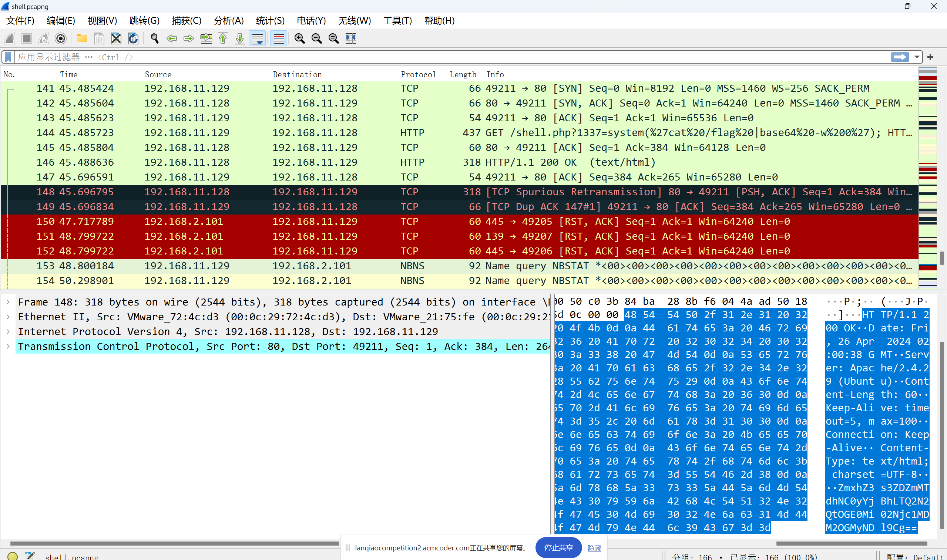Image resolution: width=947 pixels, height=560 pixels.
Task: Click 停止共享 to stop screen sharing
Action: click(558, 547)
